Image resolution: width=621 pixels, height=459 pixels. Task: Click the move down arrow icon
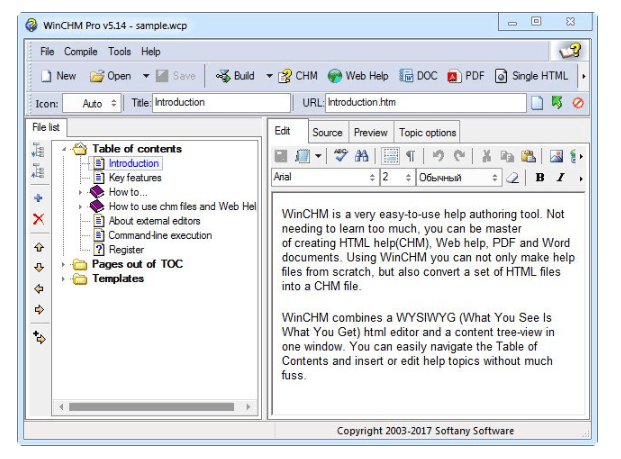(39, 268)
